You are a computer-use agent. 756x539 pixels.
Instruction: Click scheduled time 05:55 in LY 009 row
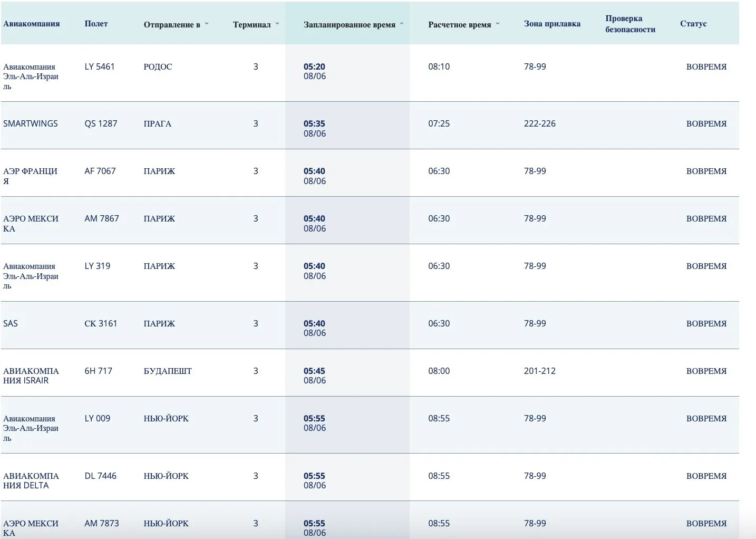314,418
